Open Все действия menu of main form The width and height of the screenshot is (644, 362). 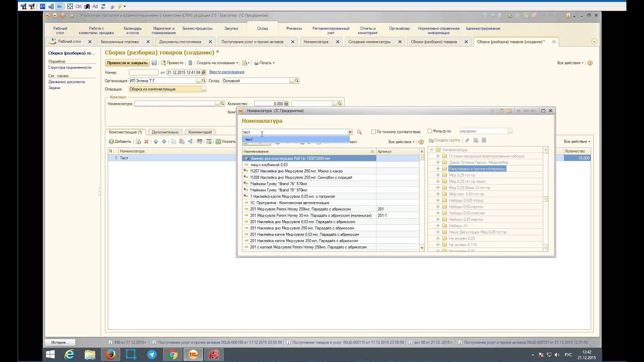coord(570,63)
